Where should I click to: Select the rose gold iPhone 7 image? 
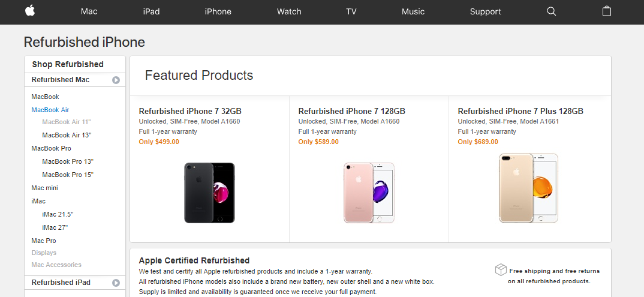369,193
